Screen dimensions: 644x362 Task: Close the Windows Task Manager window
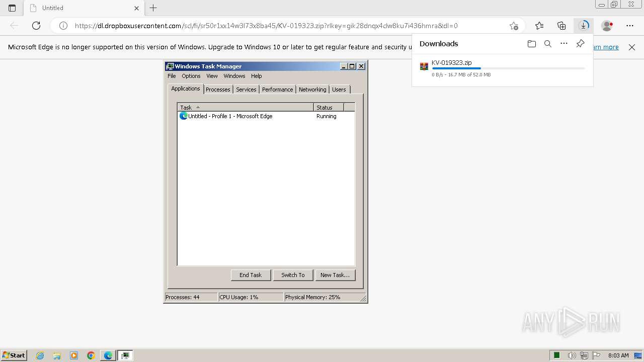tap(361, 66)
